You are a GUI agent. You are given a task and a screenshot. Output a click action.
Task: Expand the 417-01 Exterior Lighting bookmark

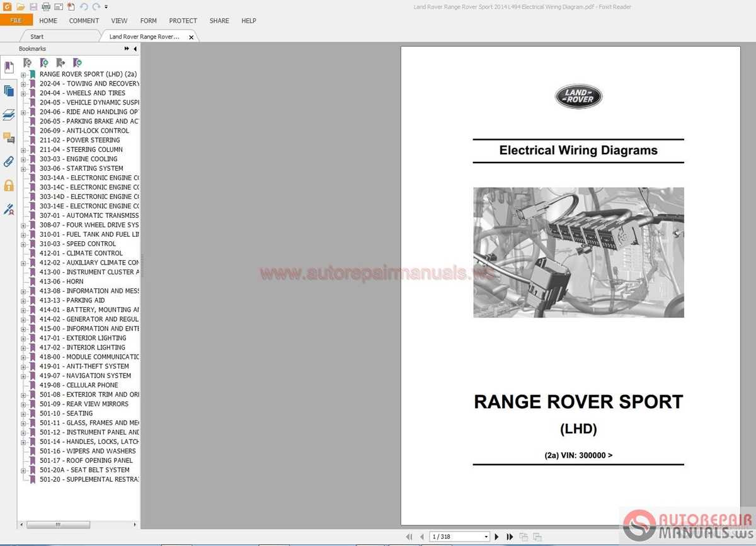tap(23, 339)
